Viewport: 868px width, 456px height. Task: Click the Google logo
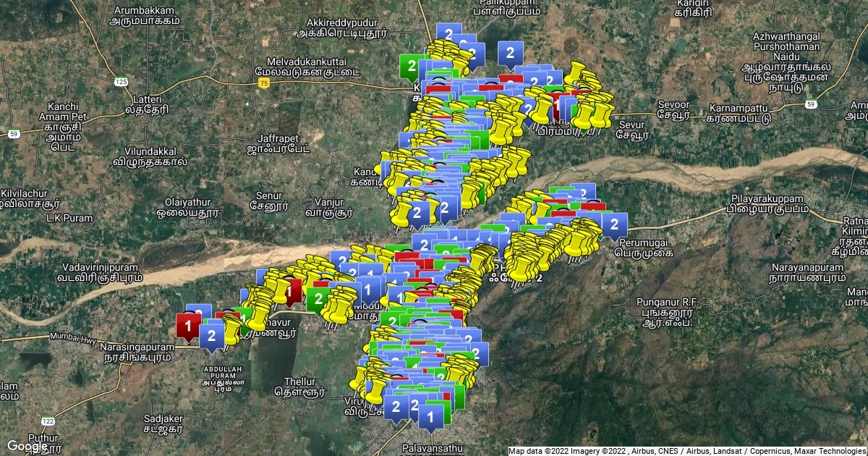pos(27,447)
